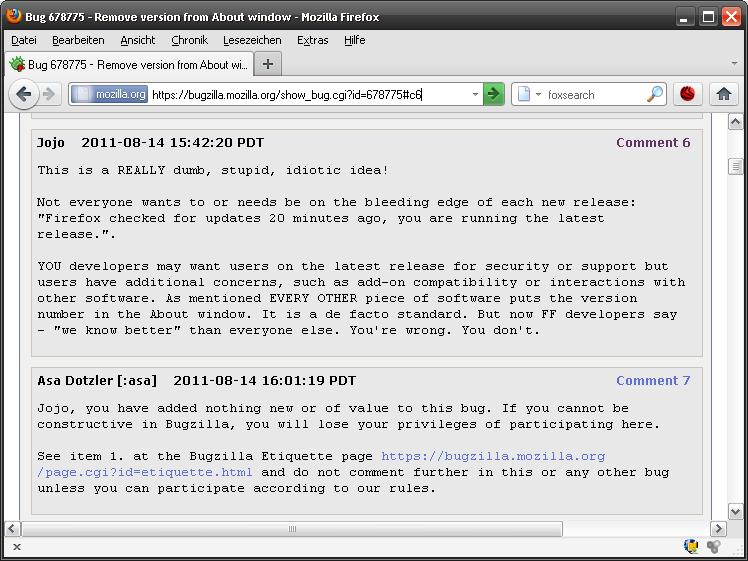Click the gray status bar add-on icon
This screenshot has width=748, height=561.
pos(714,547)
